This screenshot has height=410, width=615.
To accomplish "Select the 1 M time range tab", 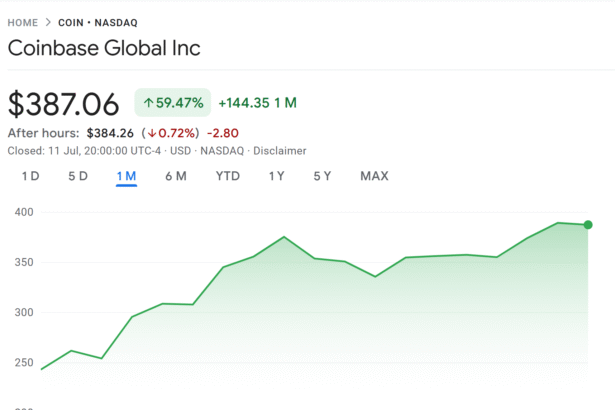I will (126, 176).
